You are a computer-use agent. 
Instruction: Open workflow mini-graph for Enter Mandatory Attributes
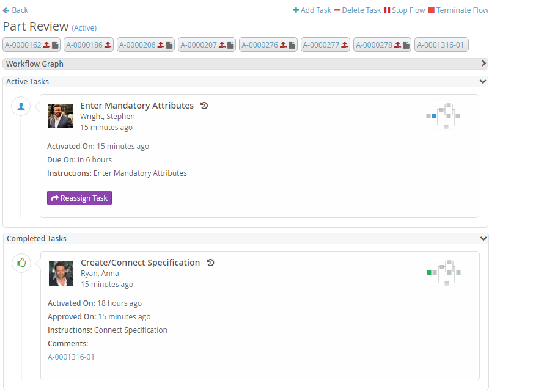(x=443, y=115)
